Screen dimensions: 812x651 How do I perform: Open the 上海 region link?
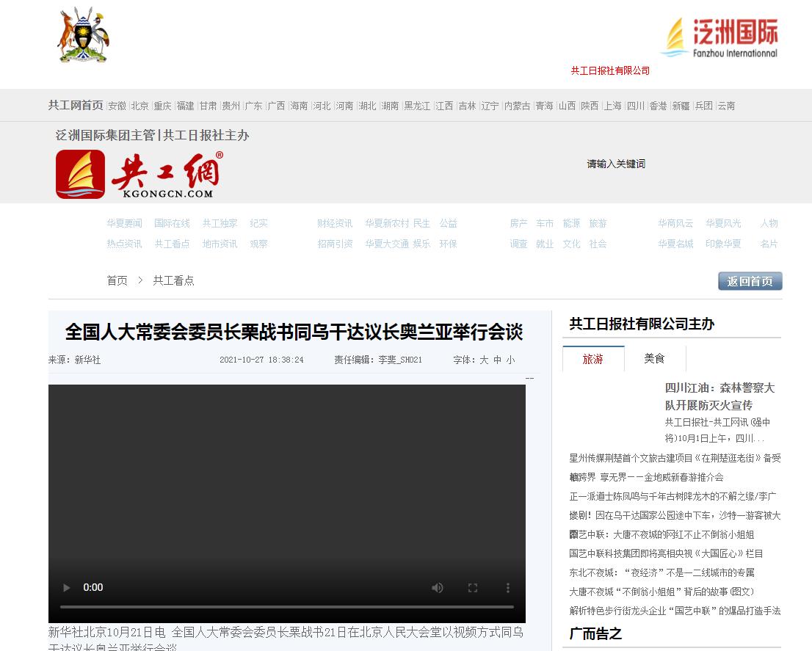[612, 106]
